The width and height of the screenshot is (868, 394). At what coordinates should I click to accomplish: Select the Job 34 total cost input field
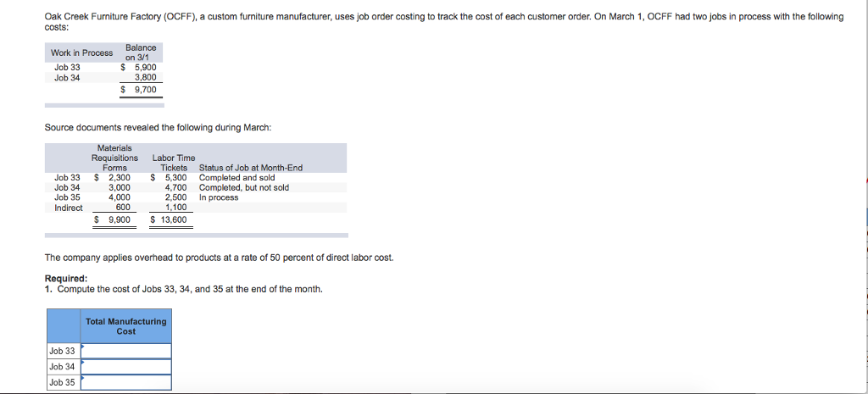tap(126, 366)
